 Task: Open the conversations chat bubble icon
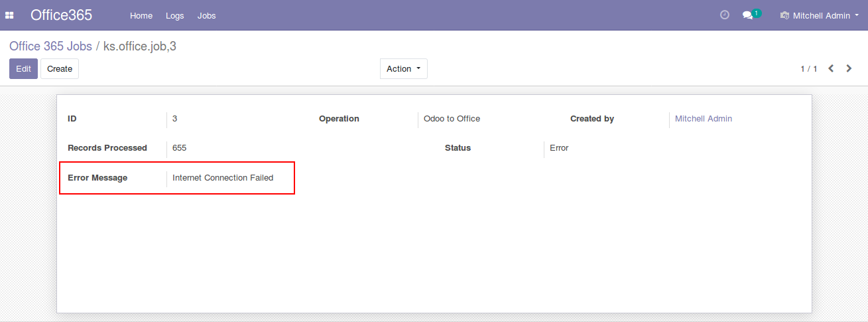click(748, 15)
